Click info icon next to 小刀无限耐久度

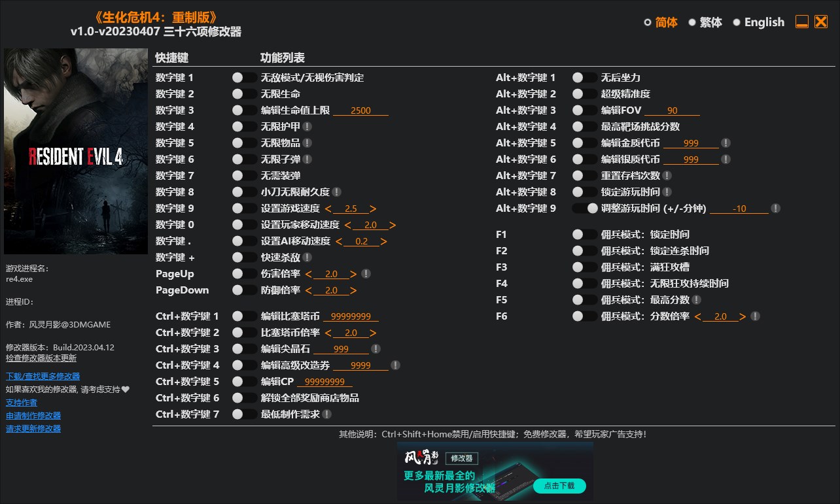[x=336, y=192]
